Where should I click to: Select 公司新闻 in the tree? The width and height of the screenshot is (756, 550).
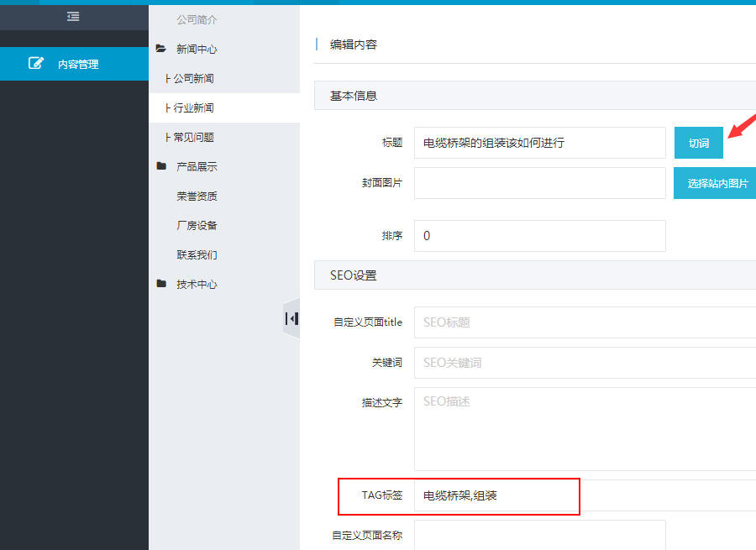pyautogui.click(x=193, y=79)
